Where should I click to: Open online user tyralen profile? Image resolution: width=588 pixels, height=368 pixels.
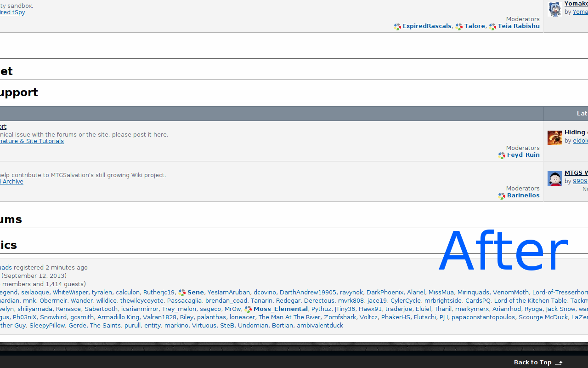tap(102, 293)
